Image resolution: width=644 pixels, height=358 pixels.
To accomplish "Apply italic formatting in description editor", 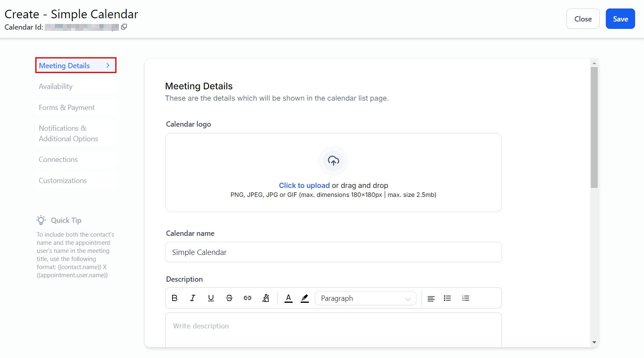I will (193, 298).
